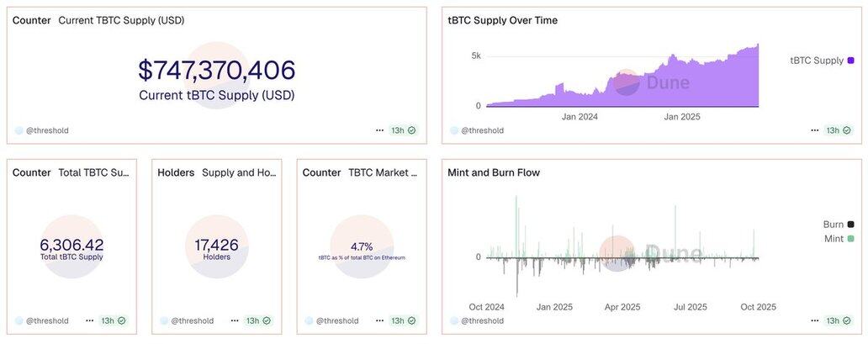Open three-dot menu on Total TBTC Supply counter

(x=90, y=320)
